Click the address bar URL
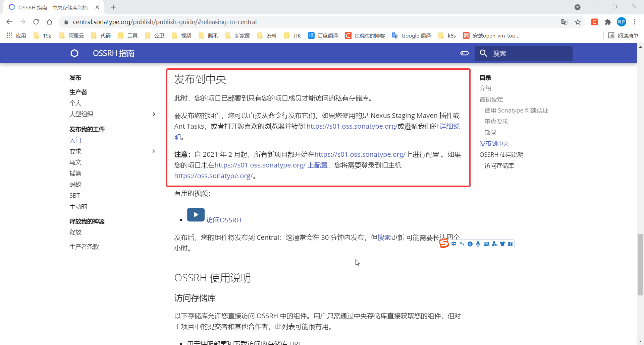Screen dimensions: 644x345 point(165,22)
